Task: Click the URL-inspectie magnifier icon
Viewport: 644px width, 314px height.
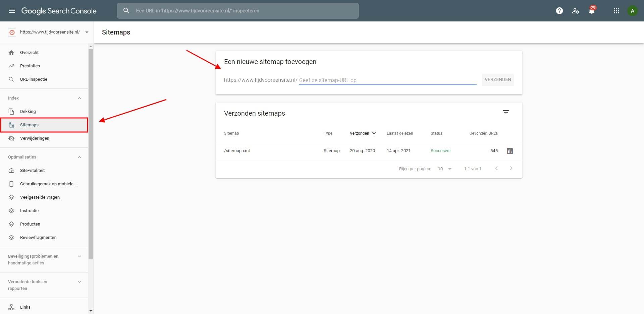Action: 11,79
